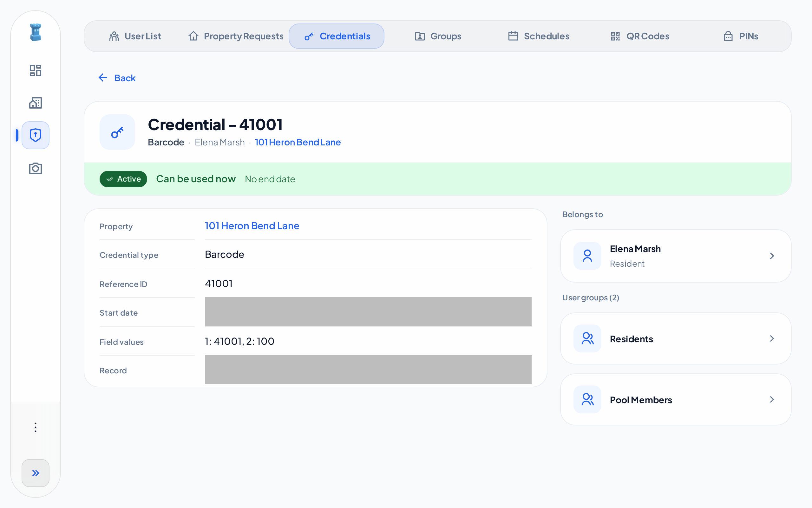Click the Residents group icon
Image resolution: width=812 pixels, height=508 pixels.
(x=587, y=338)
